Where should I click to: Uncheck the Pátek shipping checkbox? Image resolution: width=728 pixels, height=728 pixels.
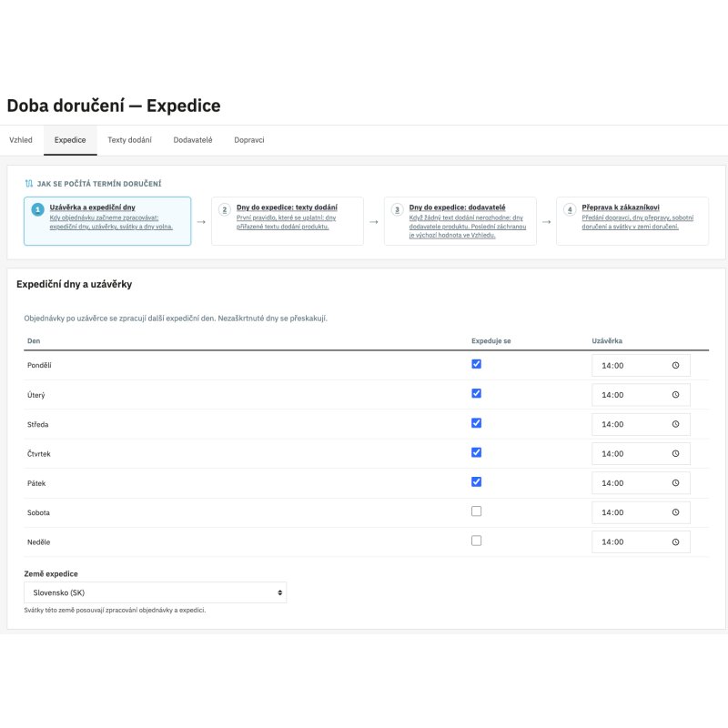[x=476, y=482]
